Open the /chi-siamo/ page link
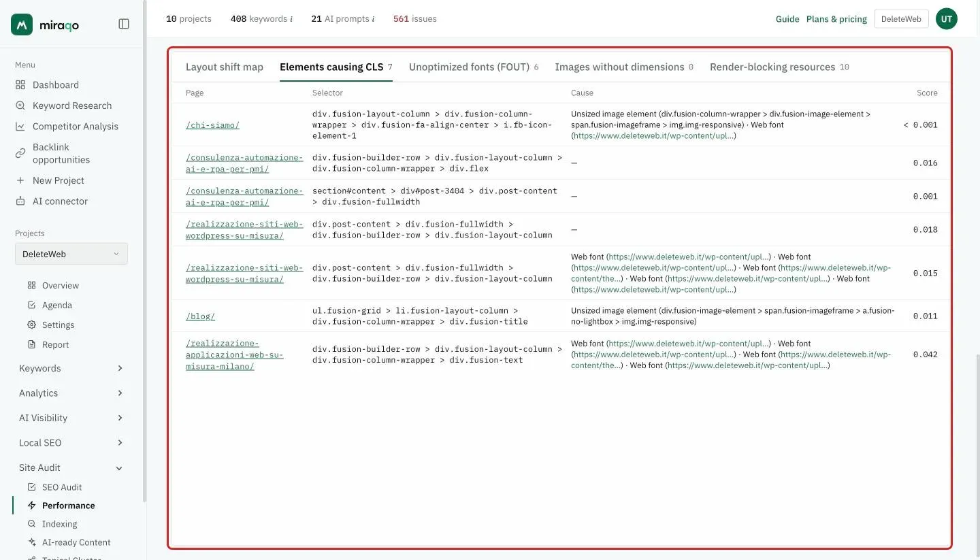980x560 pixels. [212, 125]
